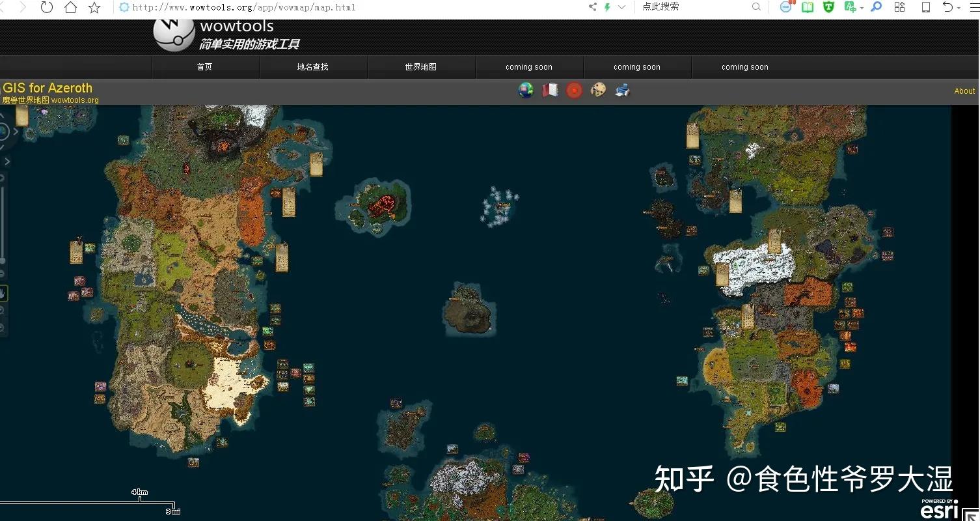
Task: Open the paint palette draw tool
Action: point(598,90)
